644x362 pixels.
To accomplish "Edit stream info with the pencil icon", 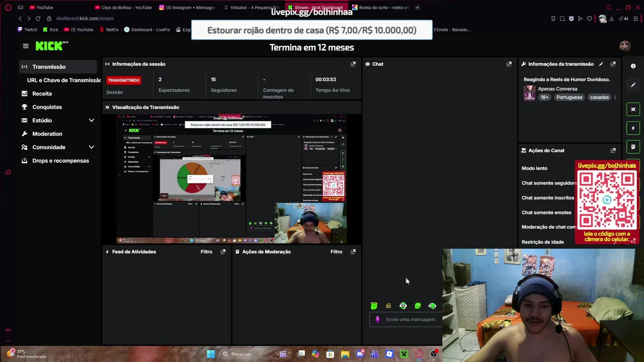I will point(601,64).
